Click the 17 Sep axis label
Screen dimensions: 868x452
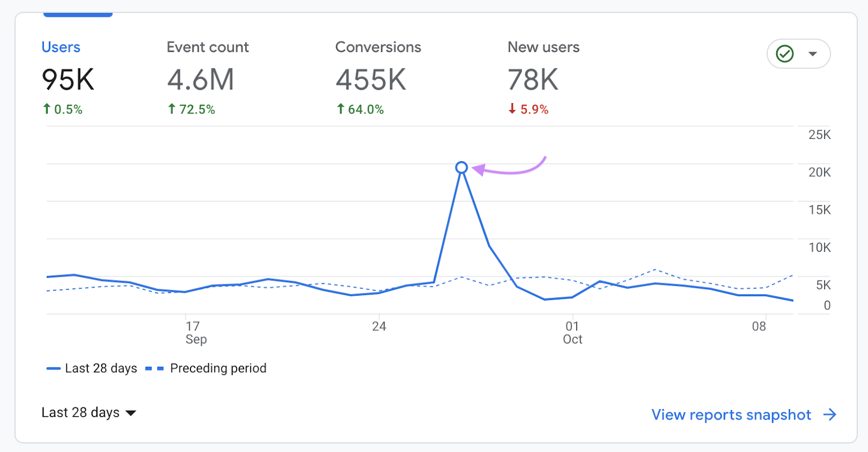coord(196,333)
